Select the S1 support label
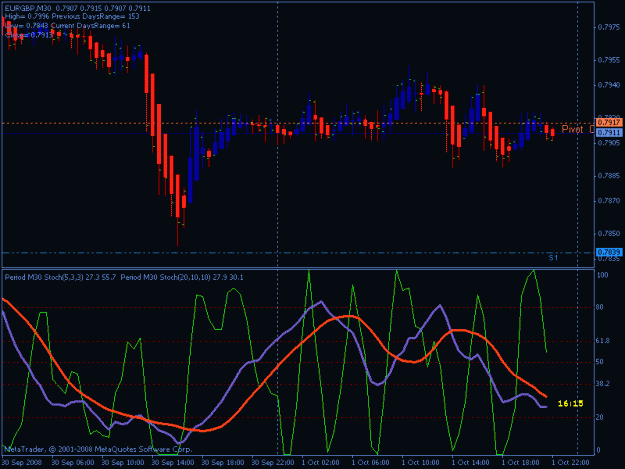The width and height of the screenshot is (625, 469). pos(553,258)
